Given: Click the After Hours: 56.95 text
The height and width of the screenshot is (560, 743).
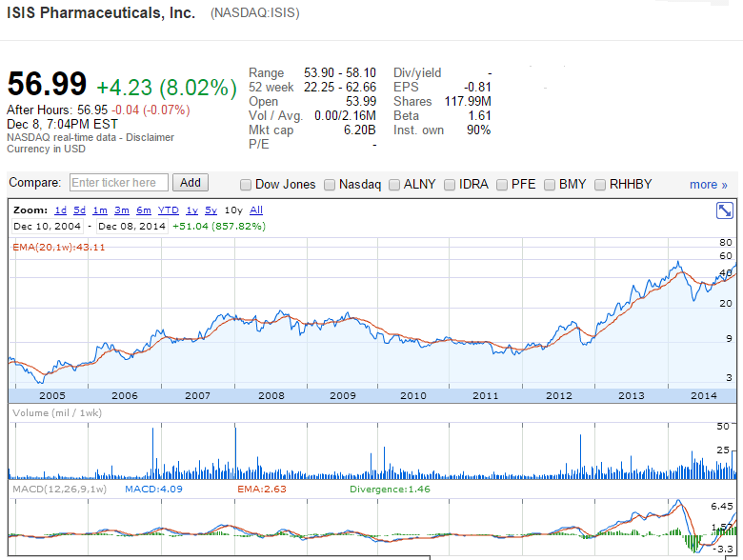Looking at the screenshot, I should point(57,110).
